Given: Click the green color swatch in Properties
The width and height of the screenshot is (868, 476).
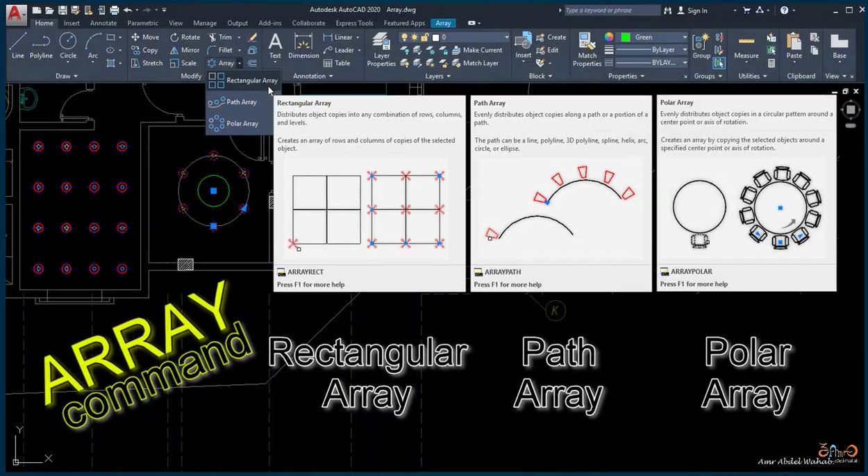Looking at the screenshot, I should [x=626, y=37].
